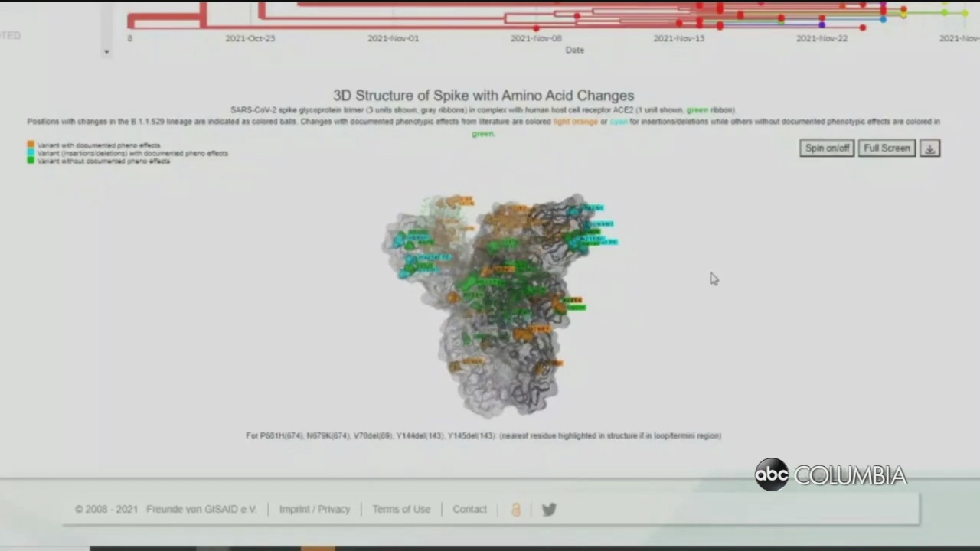Viewport: 980px width, 551px height.
Task: Click the small down arrow left of timeline
Action: (x=106, y=52)
